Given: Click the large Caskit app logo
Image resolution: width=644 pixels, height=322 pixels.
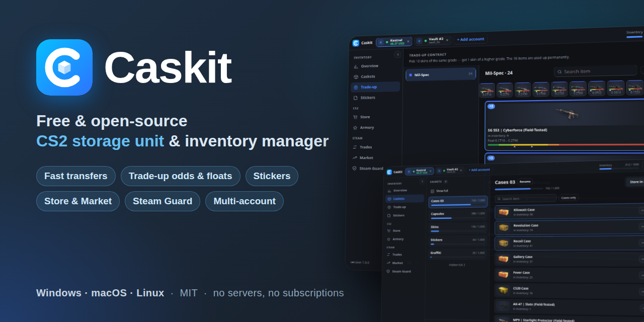Looking at the screenshot, I should tap(64, 67).
